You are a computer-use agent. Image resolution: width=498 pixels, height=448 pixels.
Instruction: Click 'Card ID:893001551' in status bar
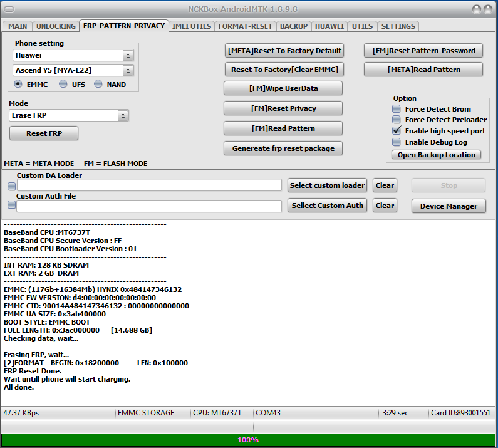pos(461,413)
